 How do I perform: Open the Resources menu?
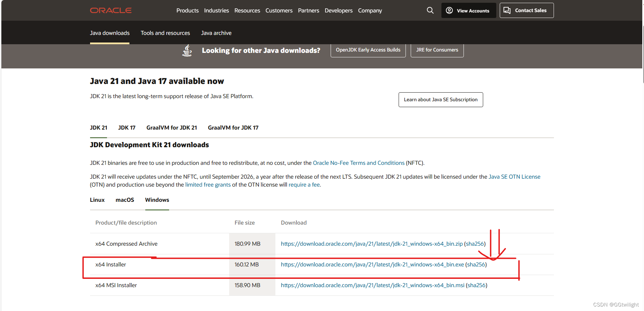coord(247,10)
